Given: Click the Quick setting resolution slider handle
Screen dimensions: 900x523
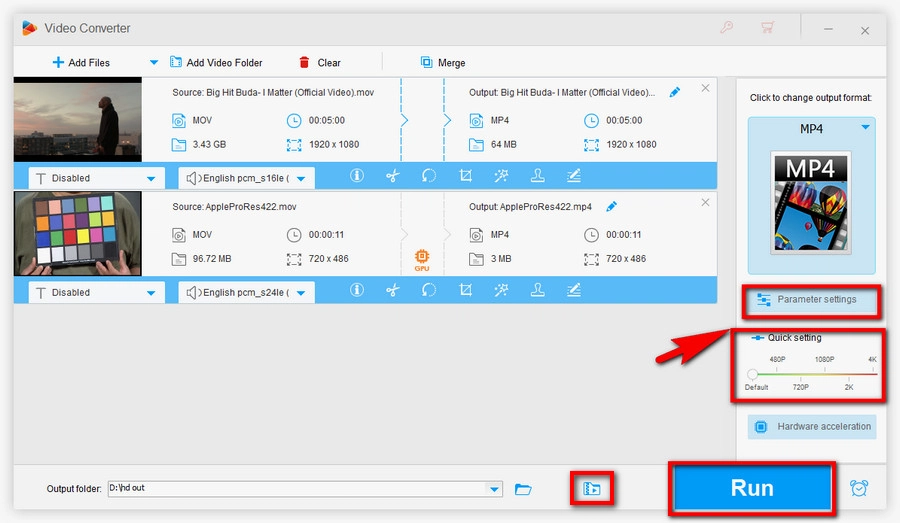Looking at the screenshot, I should tap(752, 374).
